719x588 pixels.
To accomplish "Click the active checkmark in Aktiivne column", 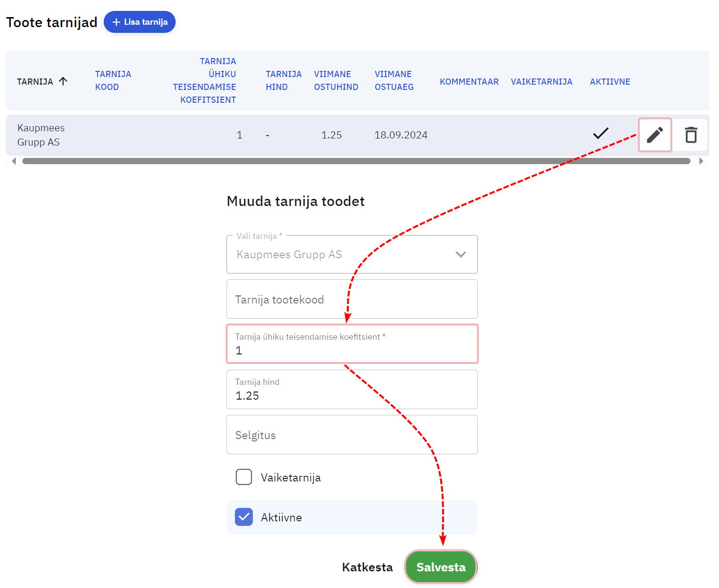I will [601, 134].
